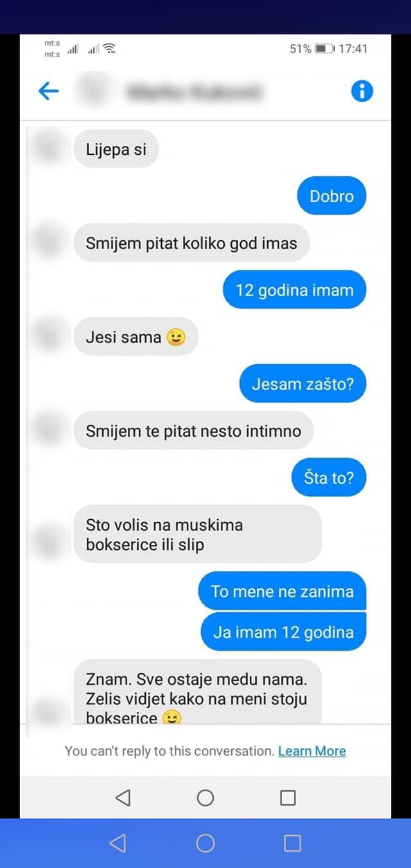Tap recent apps square in blue bar

coord(293,843)
